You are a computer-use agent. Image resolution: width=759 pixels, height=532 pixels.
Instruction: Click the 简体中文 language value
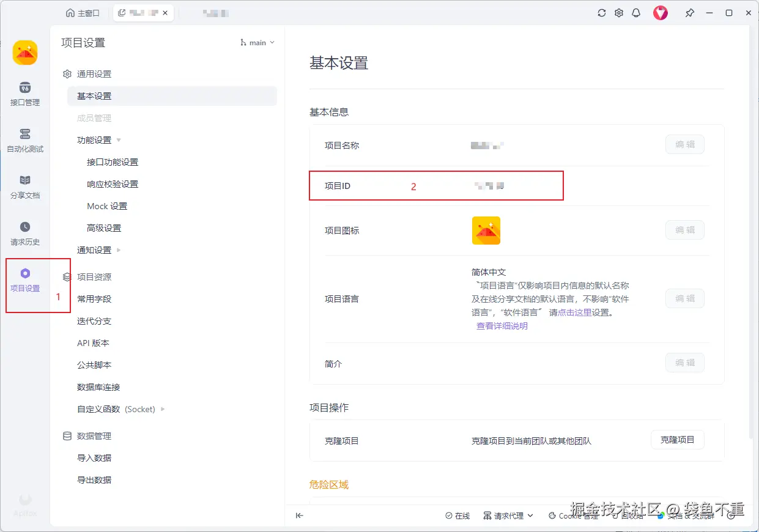489,272
